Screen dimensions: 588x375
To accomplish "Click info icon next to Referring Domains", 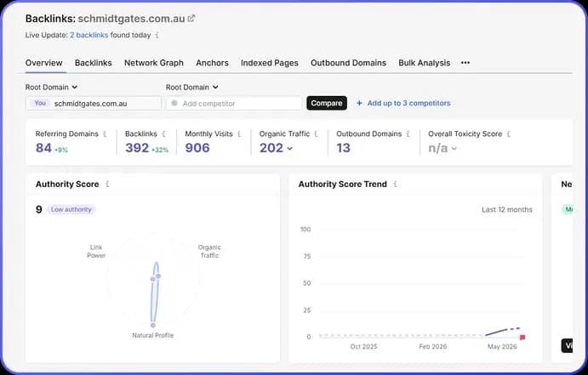I will (x=105, y=134).
